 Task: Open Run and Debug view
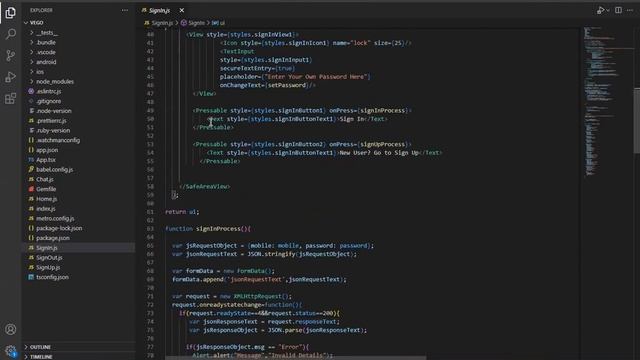point(11,77)
